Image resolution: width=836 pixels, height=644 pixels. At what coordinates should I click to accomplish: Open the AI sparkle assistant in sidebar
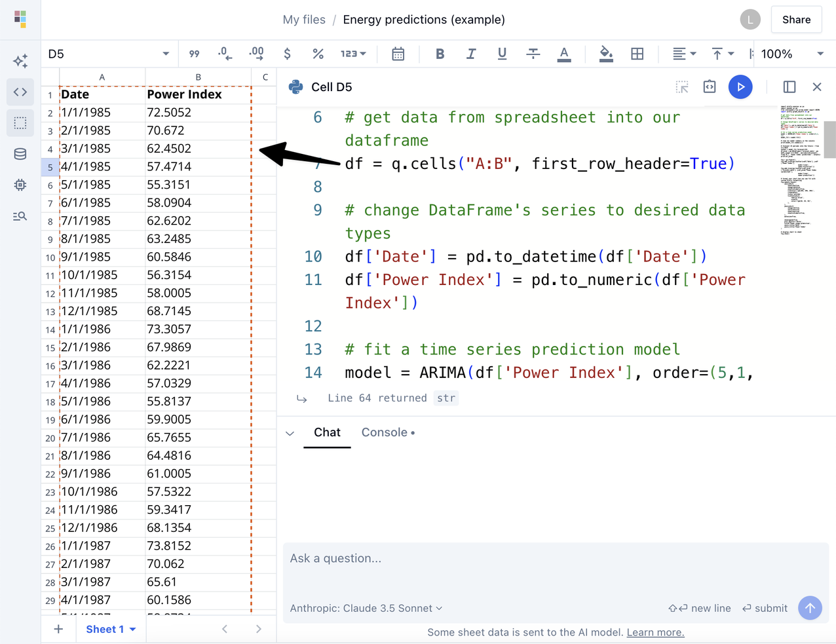click(20, 61)
